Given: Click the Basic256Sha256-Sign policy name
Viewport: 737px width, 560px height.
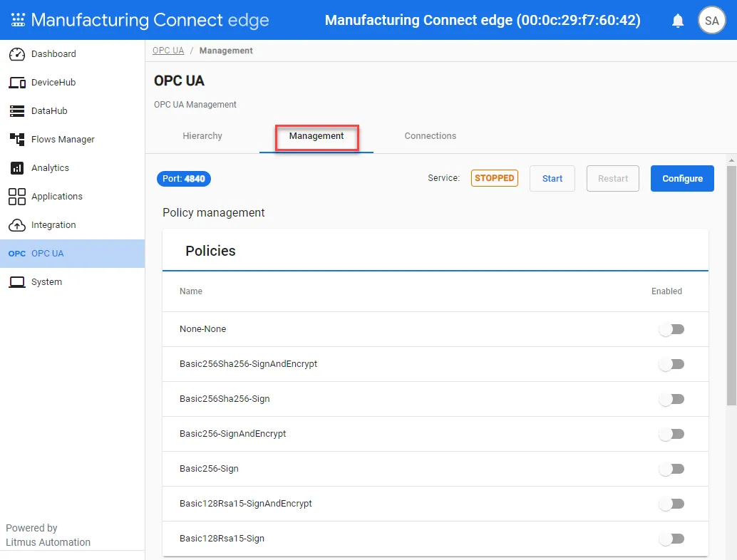Looking at the screenshot, I should 225,399.
